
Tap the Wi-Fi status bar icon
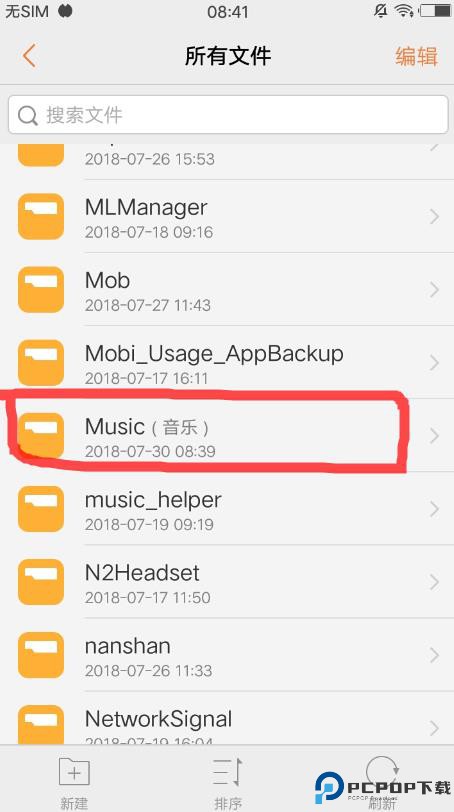403,10
